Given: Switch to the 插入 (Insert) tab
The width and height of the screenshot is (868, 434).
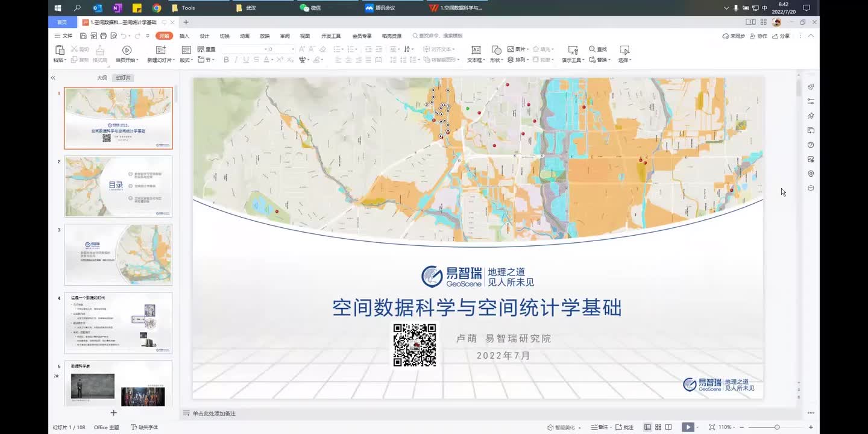Looking at the screenshot, I should [x=184, y=36].
